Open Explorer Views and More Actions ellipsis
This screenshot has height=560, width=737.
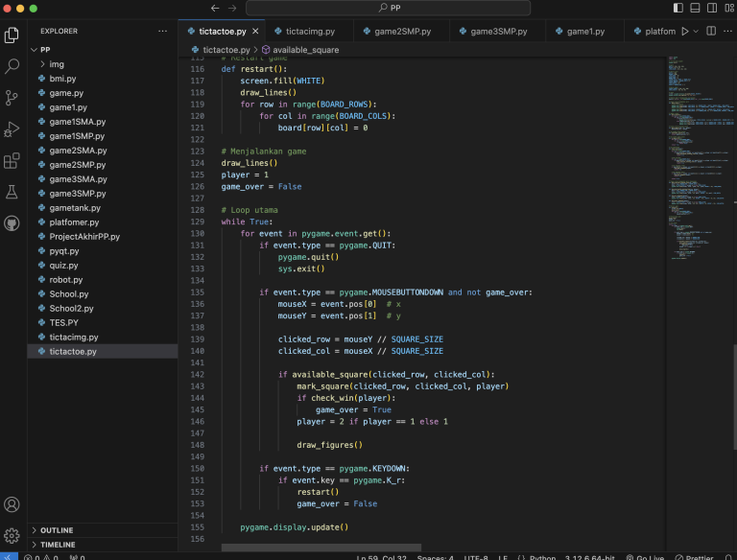(162, 31)
